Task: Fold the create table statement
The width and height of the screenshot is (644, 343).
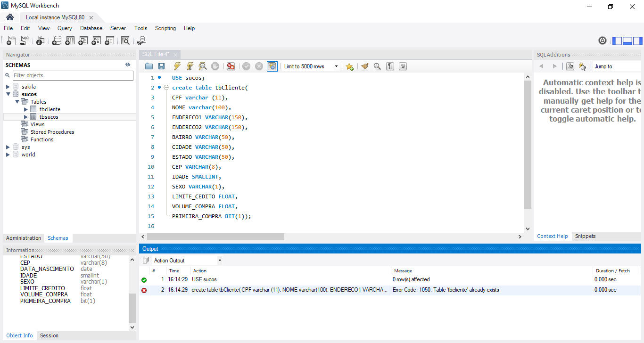Action: [166, 88]
